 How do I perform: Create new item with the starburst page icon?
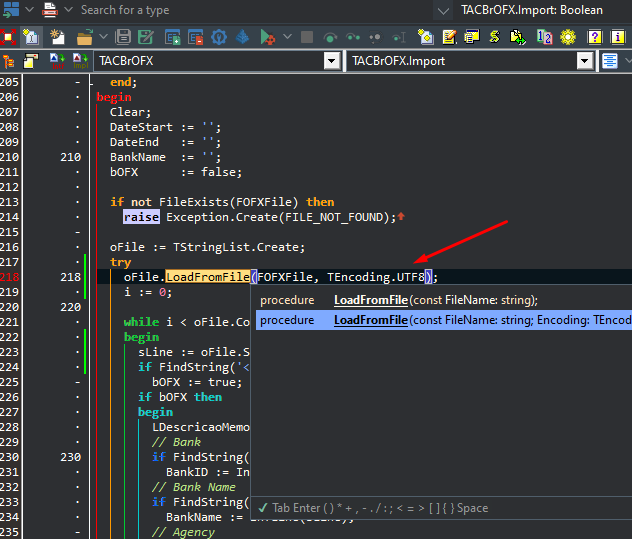point(57,37)
